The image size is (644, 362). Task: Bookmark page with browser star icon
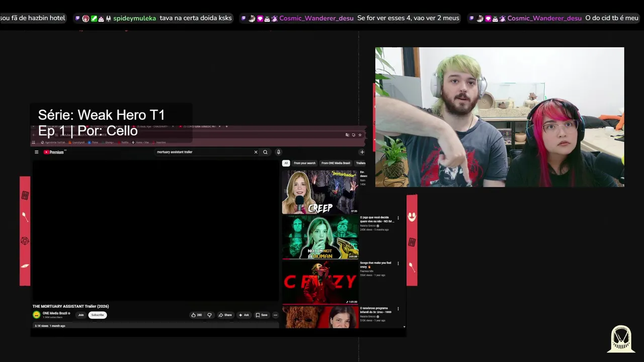point(360,135)
